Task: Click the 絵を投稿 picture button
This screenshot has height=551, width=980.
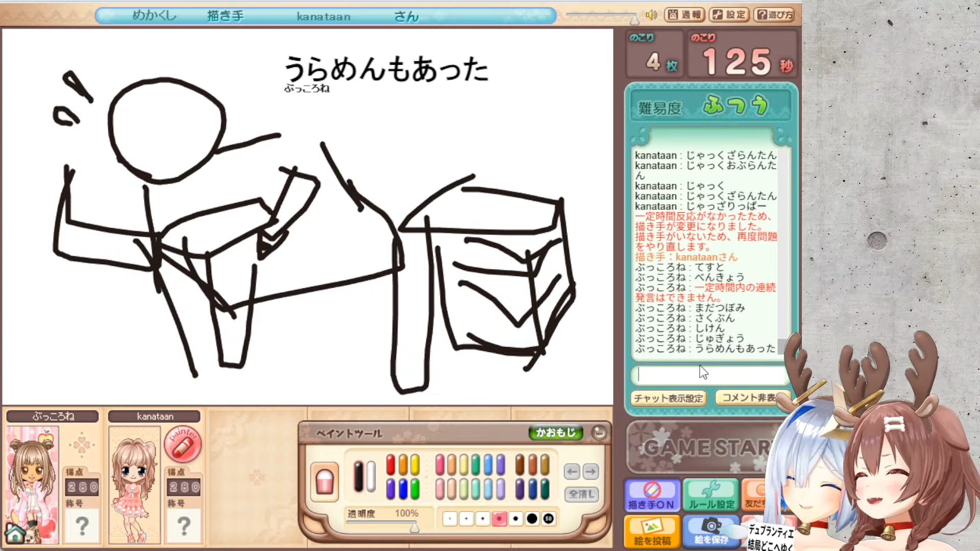Action: pyautogui.click(x=652, y=531)
